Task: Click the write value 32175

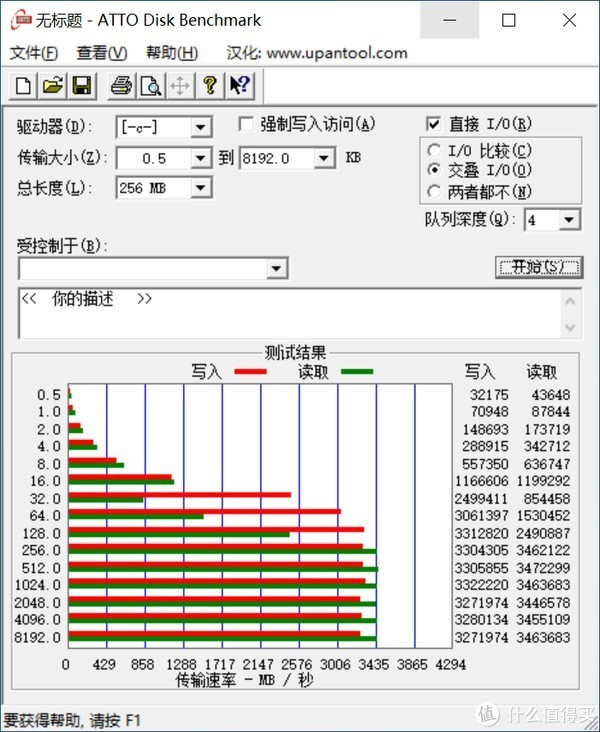Action: pyautogui.click(x=489, y=395)
